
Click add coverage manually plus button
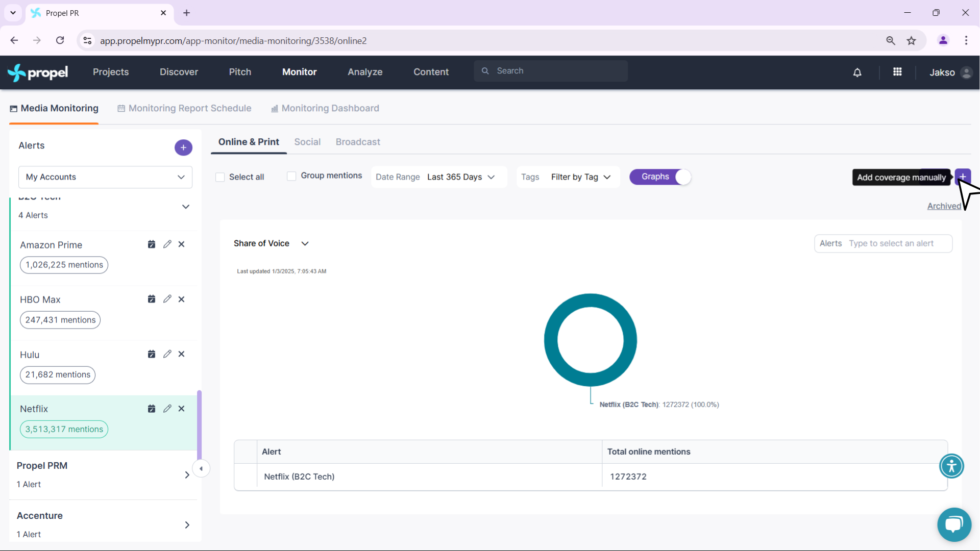963,177
